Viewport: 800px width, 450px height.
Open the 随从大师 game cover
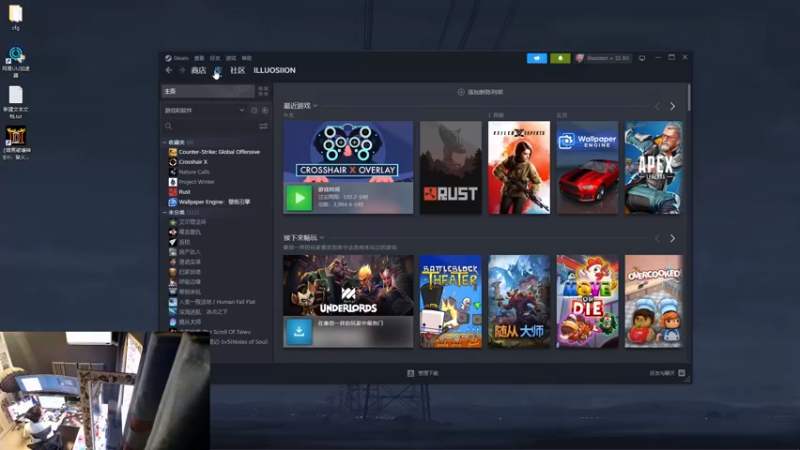click(x=519, y=302)
